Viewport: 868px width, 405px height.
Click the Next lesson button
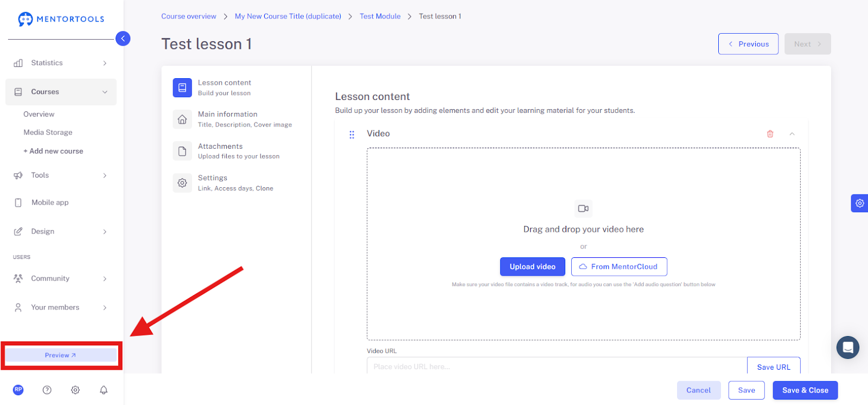pyautogui.click(x=808, y=44)
